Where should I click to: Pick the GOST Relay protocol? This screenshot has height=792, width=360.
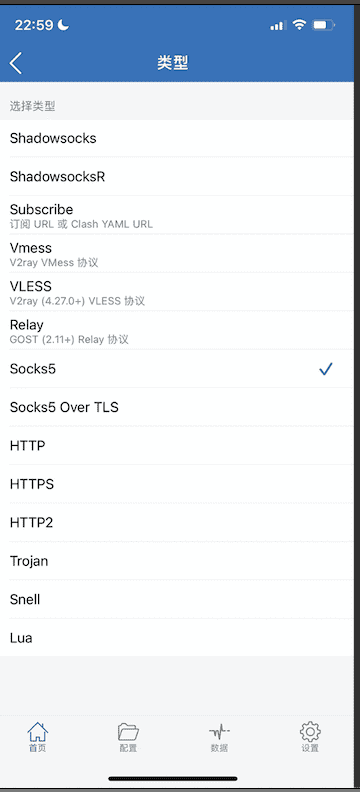tap(177, 330)
